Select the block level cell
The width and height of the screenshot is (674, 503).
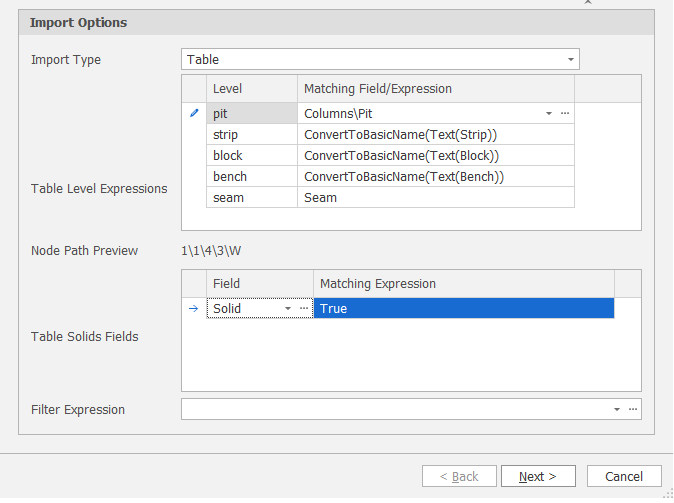coord(251,155)
